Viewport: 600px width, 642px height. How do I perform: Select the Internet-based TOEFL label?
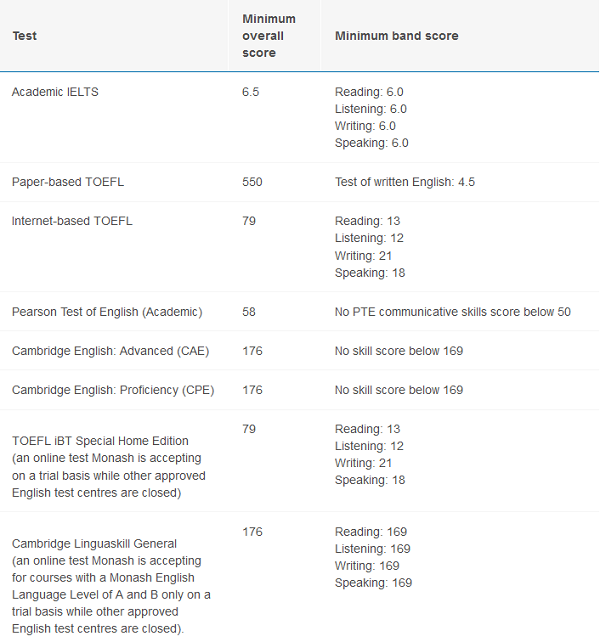click(72, 221)
